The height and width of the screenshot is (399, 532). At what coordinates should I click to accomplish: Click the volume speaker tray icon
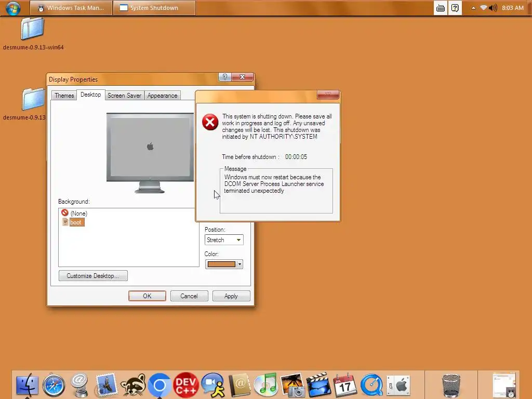(x=493, y=7)
